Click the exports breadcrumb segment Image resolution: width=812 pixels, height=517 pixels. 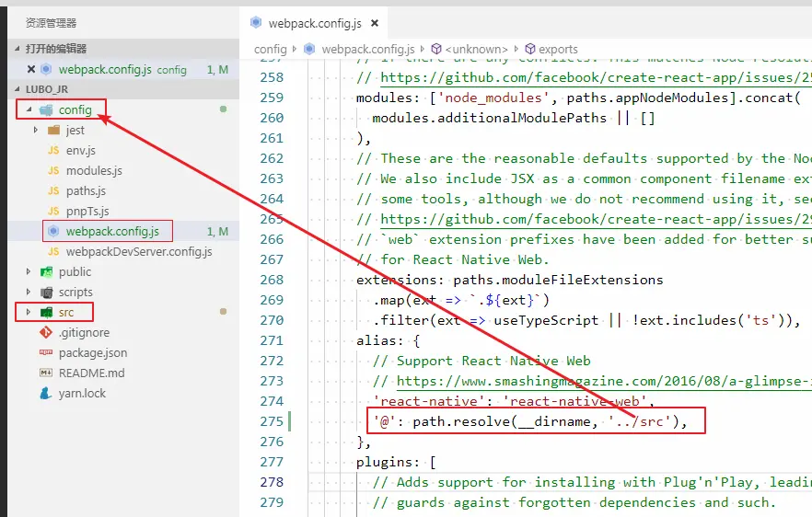click(x=558, y=49)
